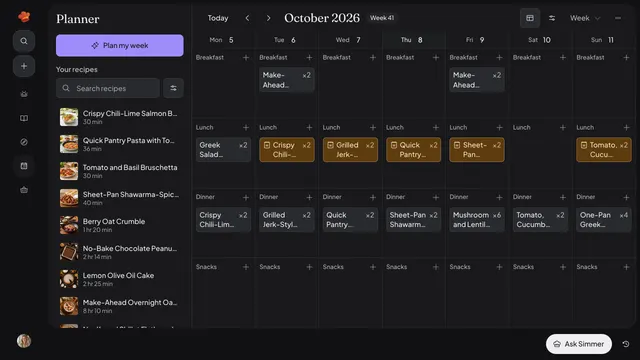
Task: Open the search icon in the sidebar
Action: pyautogui.click(x=24, y=41)
